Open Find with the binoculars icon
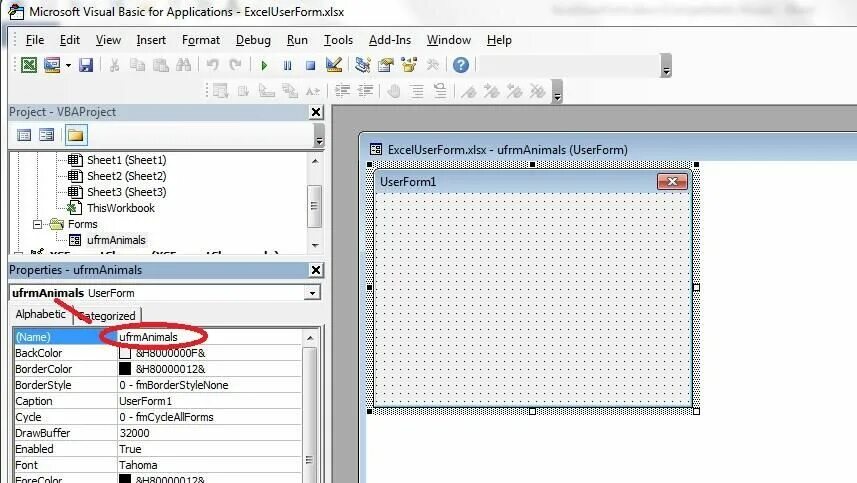Image resolution: width=857 pixels, height=483 pixels. pos(184,65)
